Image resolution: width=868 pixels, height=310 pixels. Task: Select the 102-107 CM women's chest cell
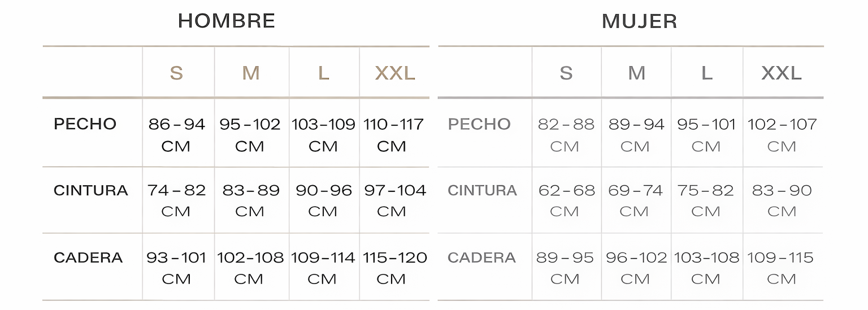tap(782, 134)
